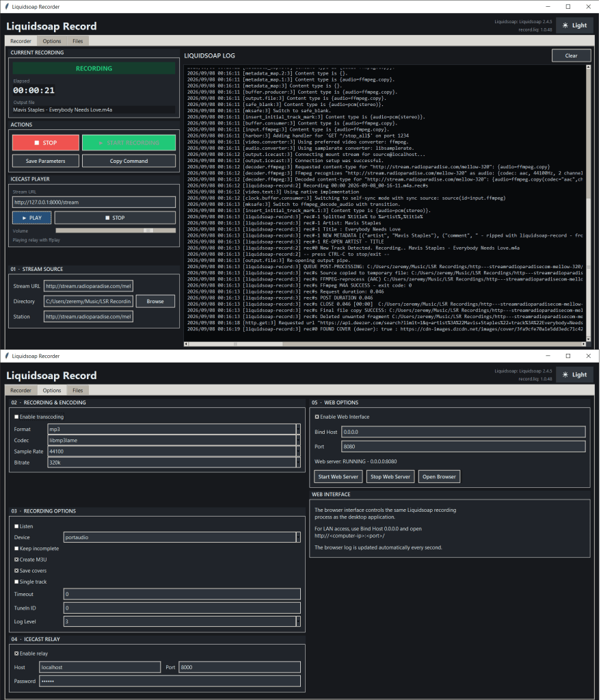Screen dimensions: 601x700
Task: Select the Recorder tab in the upper window
Action: [x=21, y=41]
